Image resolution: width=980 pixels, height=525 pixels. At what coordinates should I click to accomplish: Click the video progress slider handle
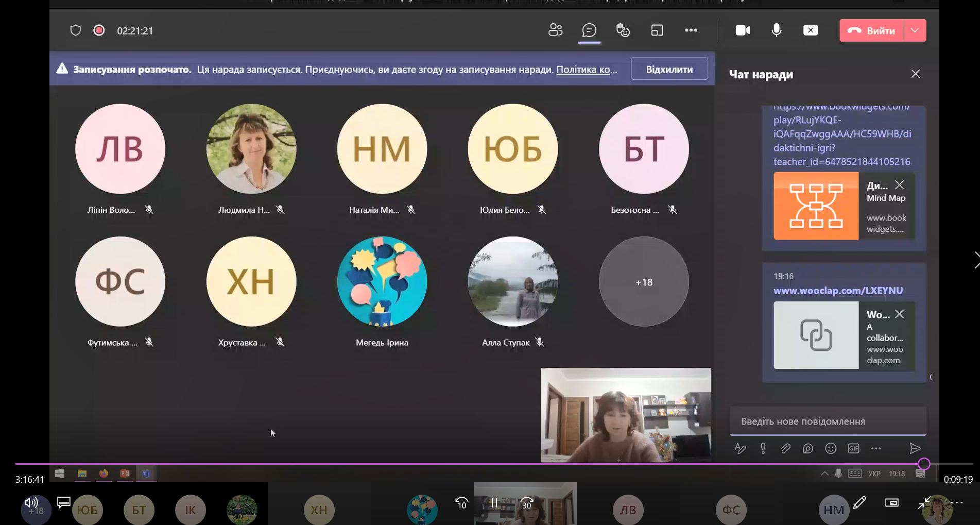coord(924,464)
